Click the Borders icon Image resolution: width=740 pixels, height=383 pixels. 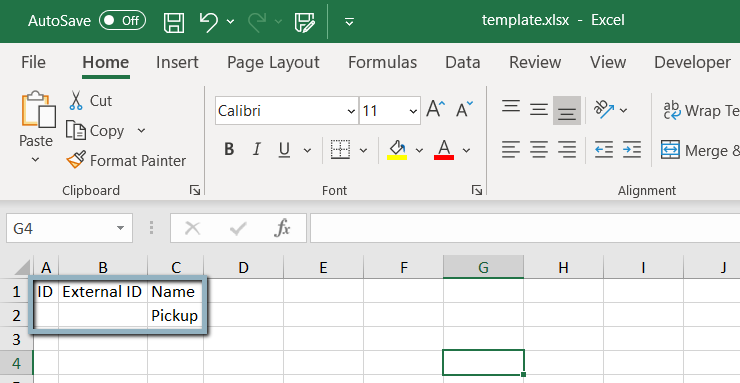point(340,150)
